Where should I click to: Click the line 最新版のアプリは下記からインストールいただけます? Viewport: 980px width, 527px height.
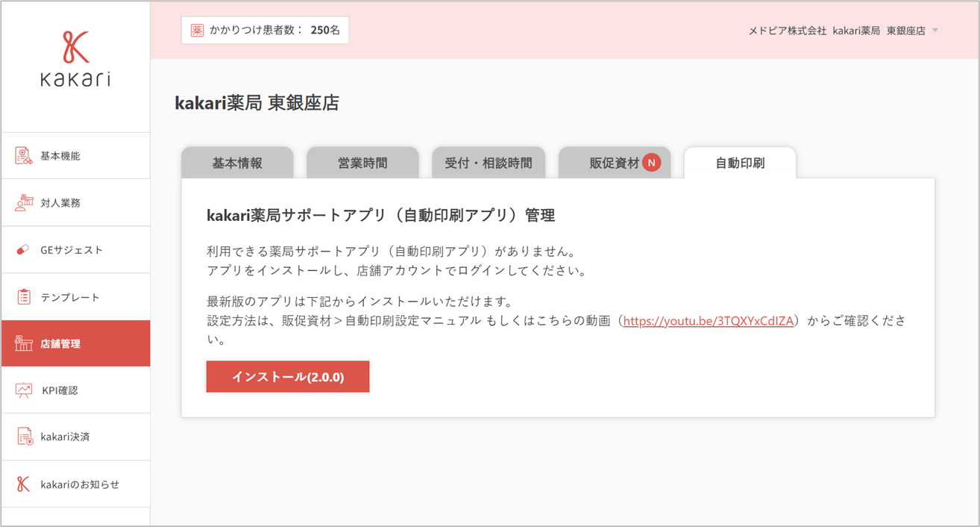359,302
